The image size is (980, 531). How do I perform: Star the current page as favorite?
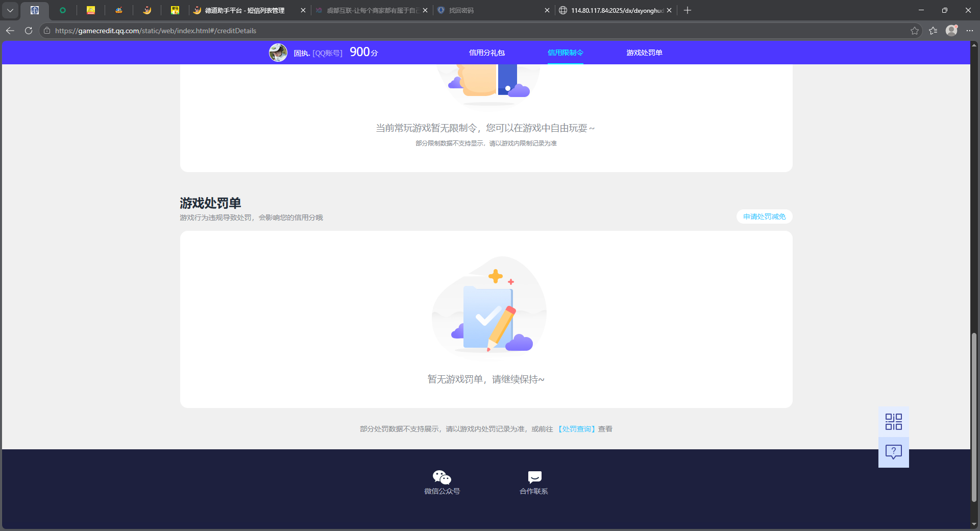(x=914, y=31)
